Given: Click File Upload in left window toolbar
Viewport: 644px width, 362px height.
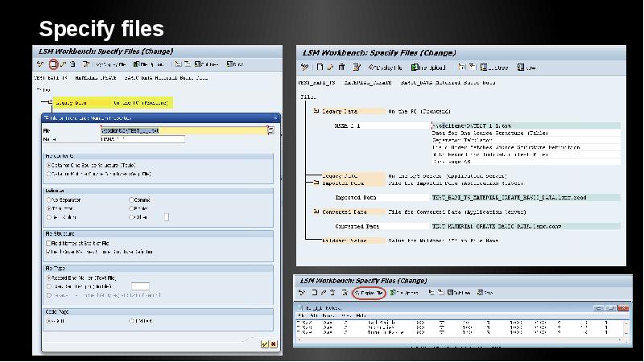Looking at the screenshot, I should click(149, 64).
